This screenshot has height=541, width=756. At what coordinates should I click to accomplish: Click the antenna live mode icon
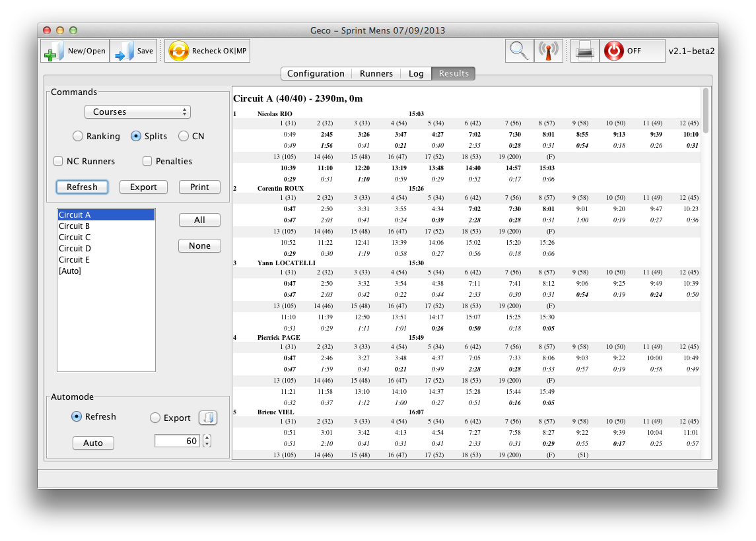(x=548, y=51)
